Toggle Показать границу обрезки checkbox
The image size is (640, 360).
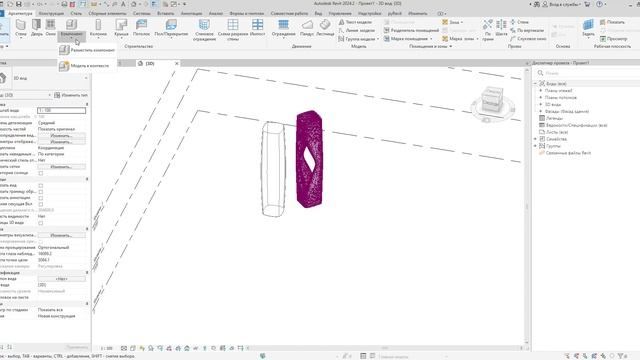[x=41, y=192]
